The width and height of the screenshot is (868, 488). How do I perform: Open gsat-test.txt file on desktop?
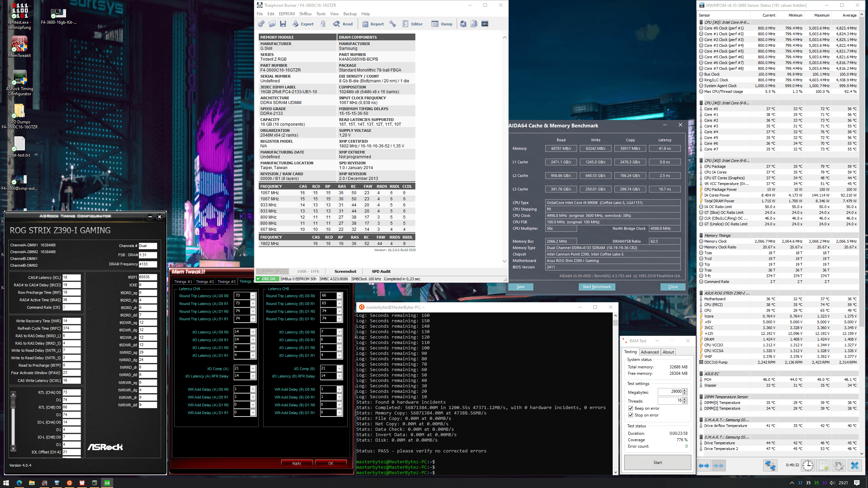coord(19,147)
